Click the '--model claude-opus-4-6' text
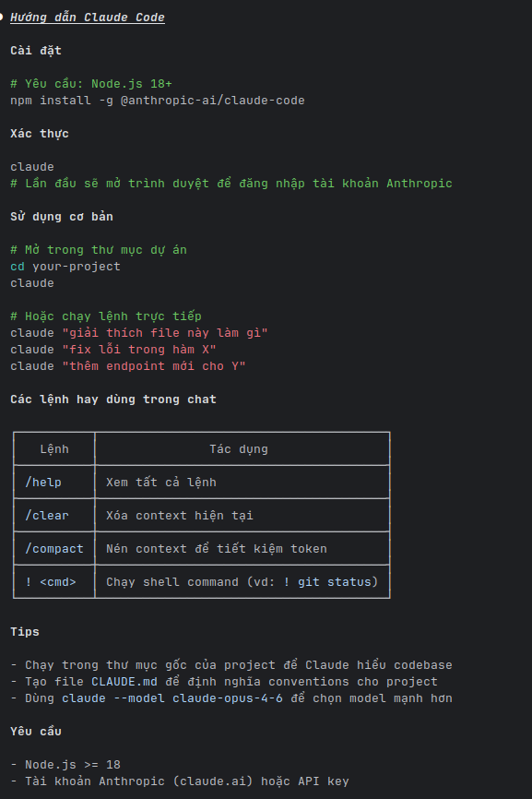 [198, 698]
